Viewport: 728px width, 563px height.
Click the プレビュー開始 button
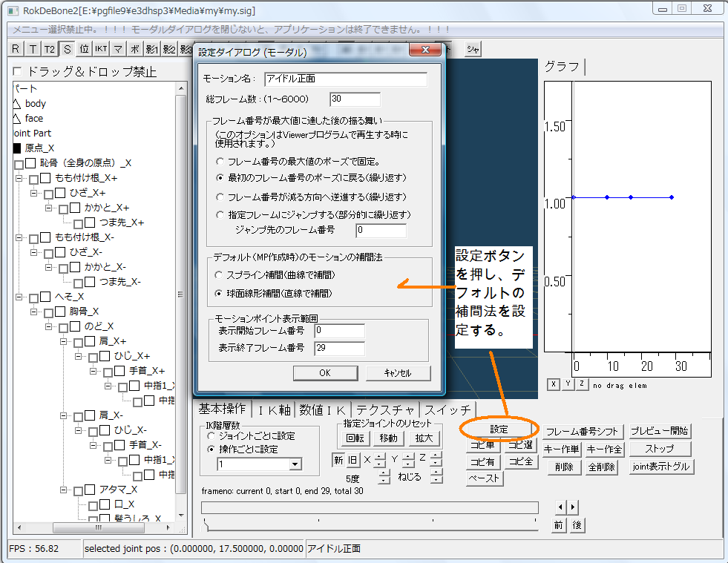point(660,431)
